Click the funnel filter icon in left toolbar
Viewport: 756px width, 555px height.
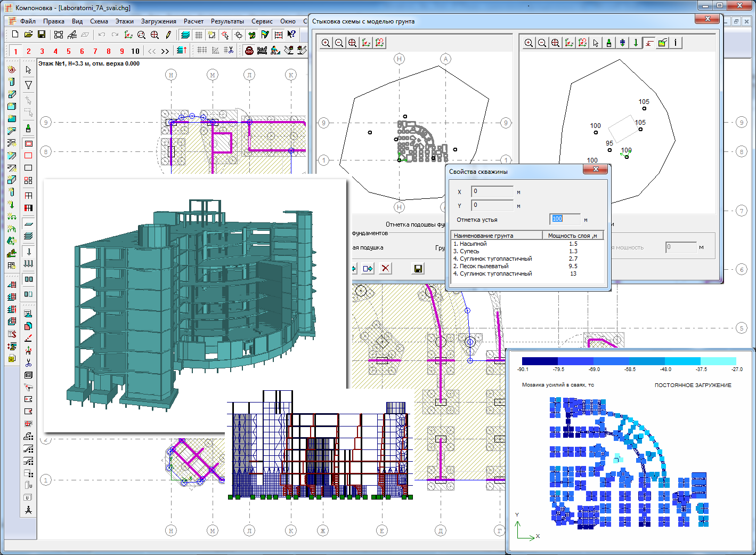coord(28,85)
